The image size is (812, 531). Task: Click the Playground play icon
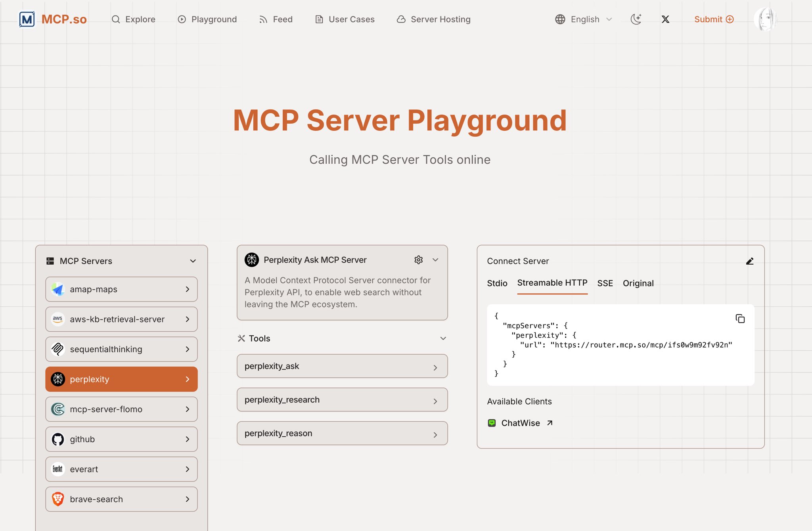click(x=182, y=19)
